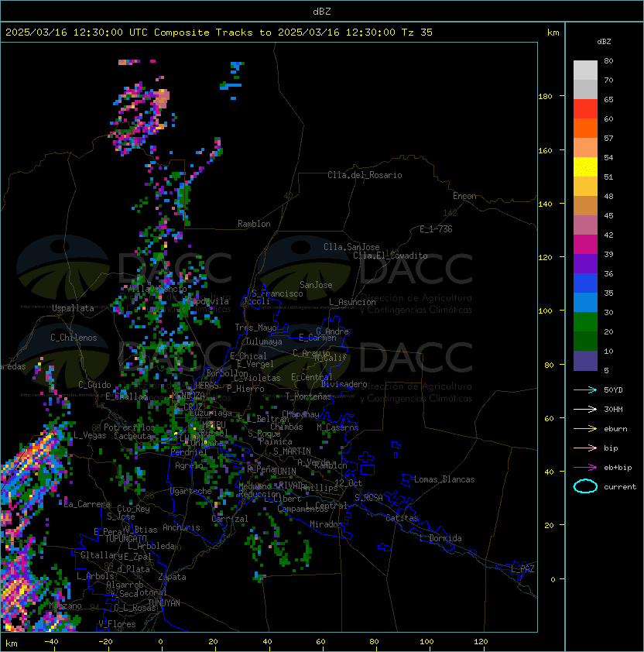Viewport: 644px width, 652px height.
Task: Click the 'Manzano' map label
Action: [65, 606]
